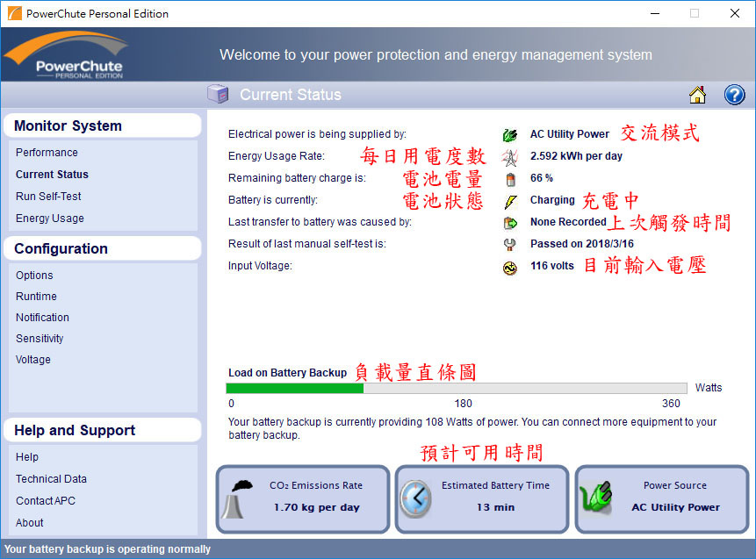Click the 'Load on Battery Backup' label
This screenshot has width=756, height=559.
[x=287, y=373]
